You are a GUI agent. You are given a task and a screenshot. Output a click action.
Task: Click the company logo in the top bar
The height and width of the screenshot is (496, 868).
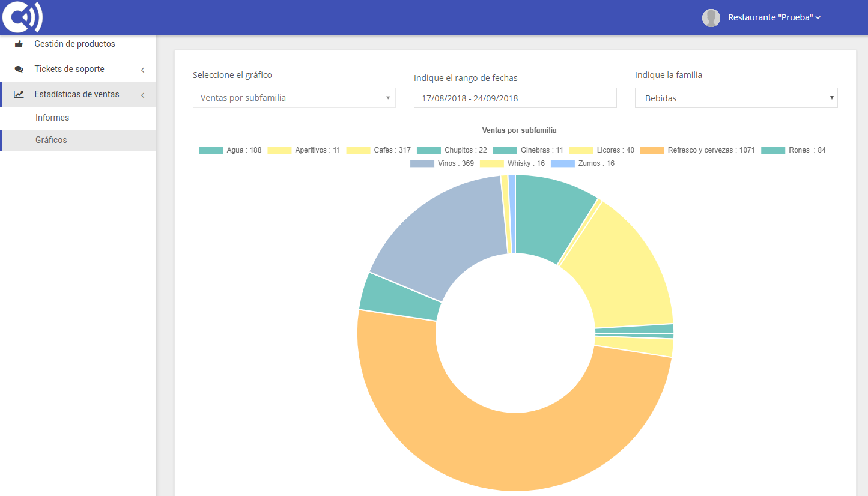[22, 17]
